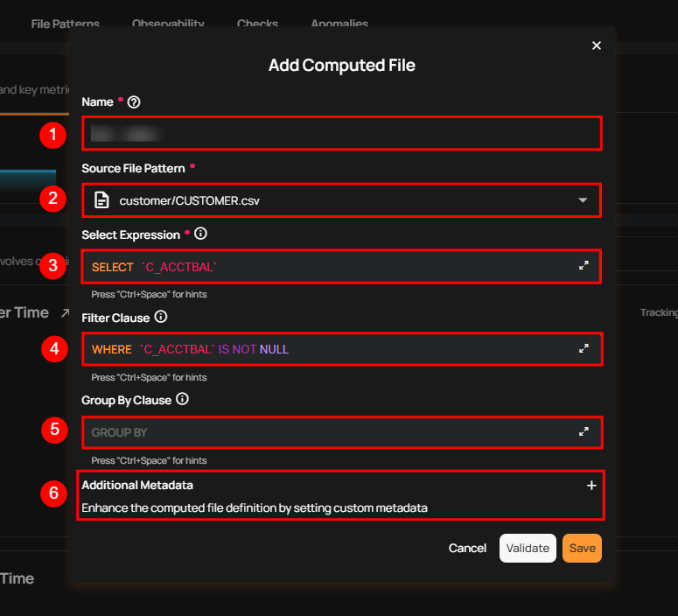The width and height of the screenshot is (678, 616).
Task: Switch to the Checks tab
Action: pos(257,24)
